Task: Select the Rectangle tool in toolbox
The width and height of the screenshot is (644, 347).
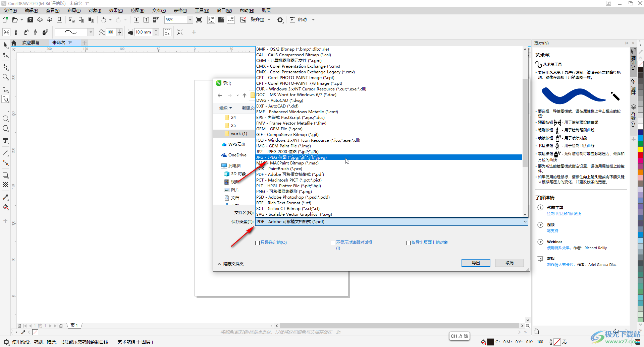Action: [x=5, y=109]
